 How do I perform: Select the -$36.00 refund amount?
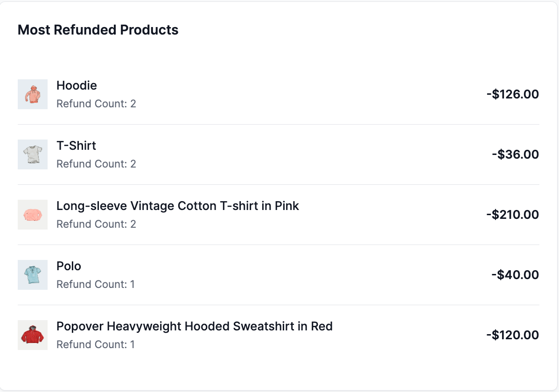[x=515, y=154]
